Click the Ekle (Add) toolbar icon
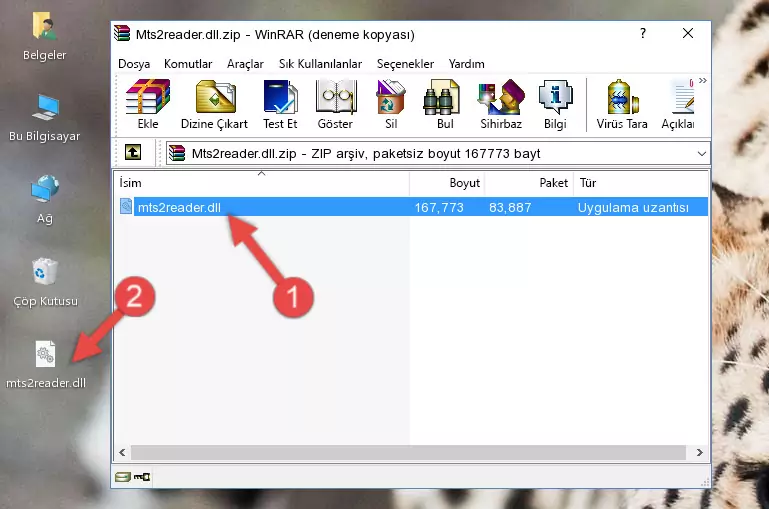Image resolution: width=769 pixels, height=509 pixels. click(x=148, y=104)
